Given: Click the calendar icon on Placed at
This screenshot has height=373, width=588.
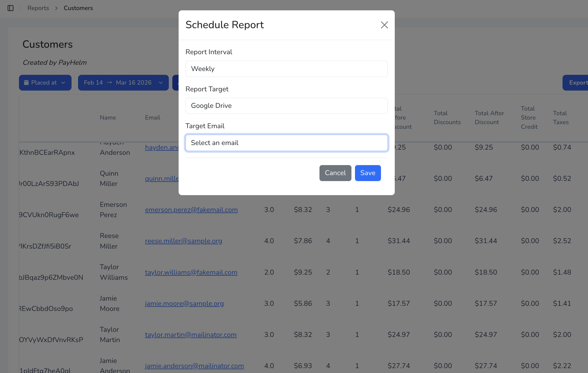Looking at the screenshot, I should 26,82.
